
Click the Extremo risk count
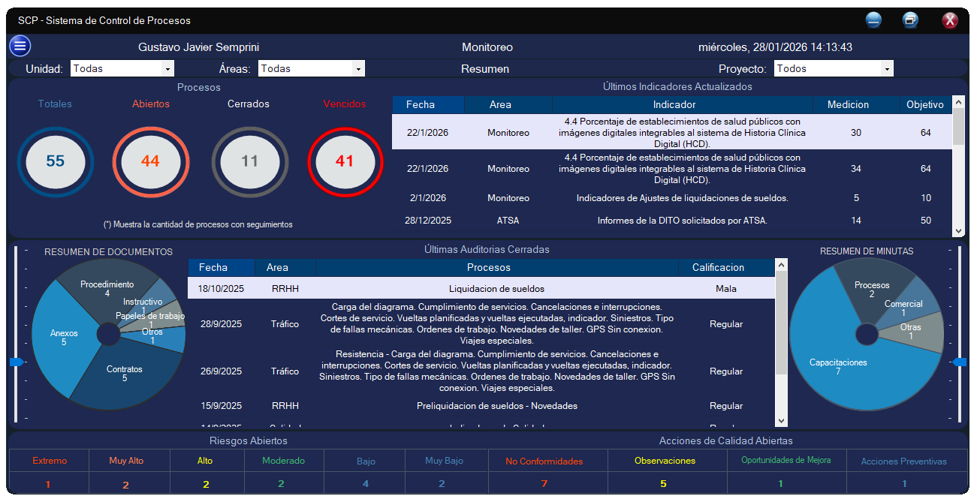coord(48,484)
